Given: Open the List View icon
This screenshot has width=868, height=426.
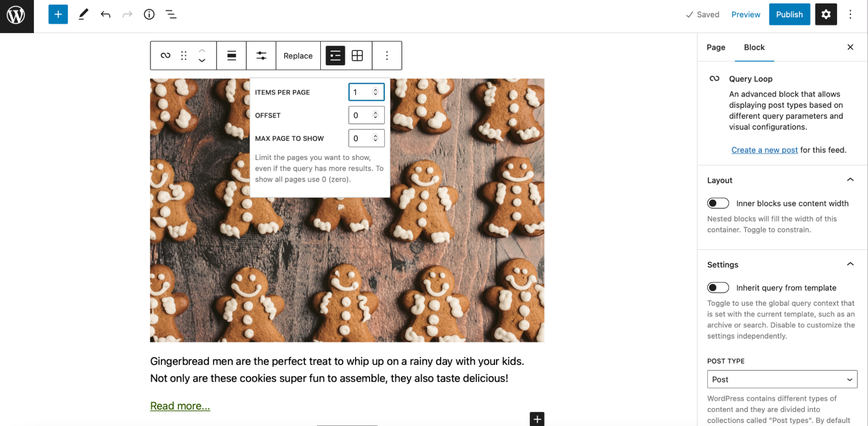Looking at the screenshot, I should (x=171, y=14).
